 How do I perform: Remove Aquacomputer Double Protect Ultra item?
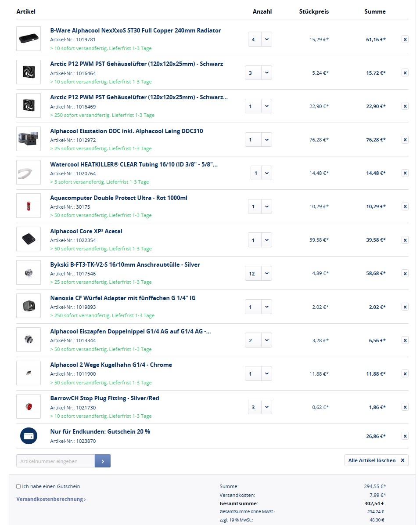click(405, 206)
